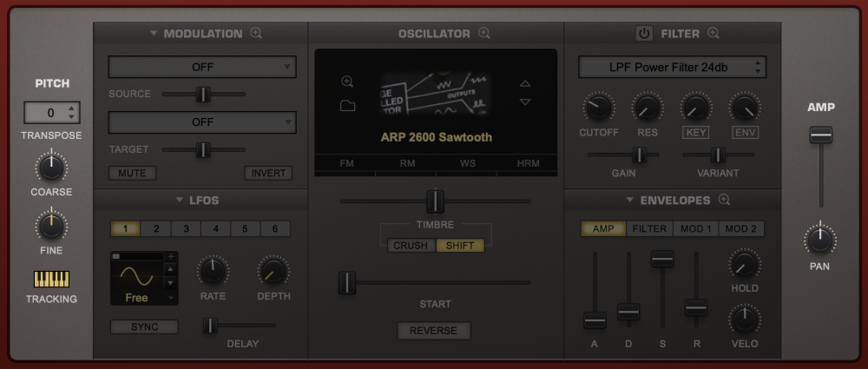Click the Oscillator header zoom magnifier
Screen dimensions: 868x369
(x=483, y=33)
